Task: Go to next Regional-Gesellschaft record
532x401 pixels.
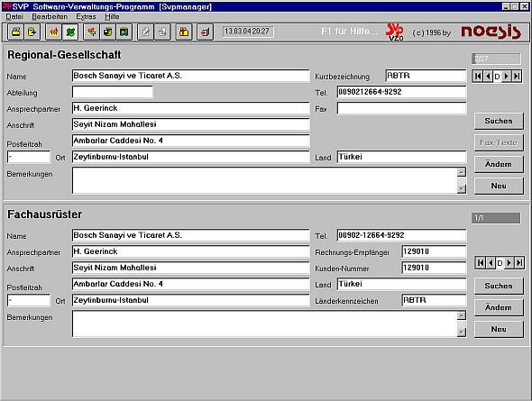Action: (x=507, y=77)
